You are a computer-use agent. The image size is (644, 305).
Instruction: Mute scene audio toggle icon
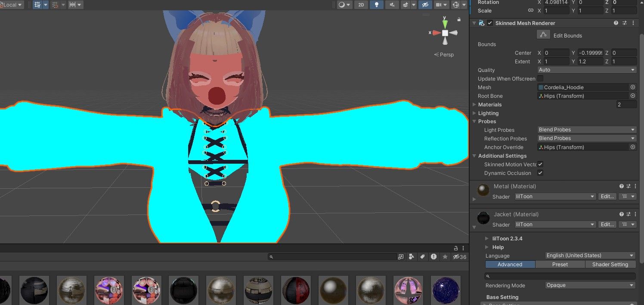tap(392, 5)
